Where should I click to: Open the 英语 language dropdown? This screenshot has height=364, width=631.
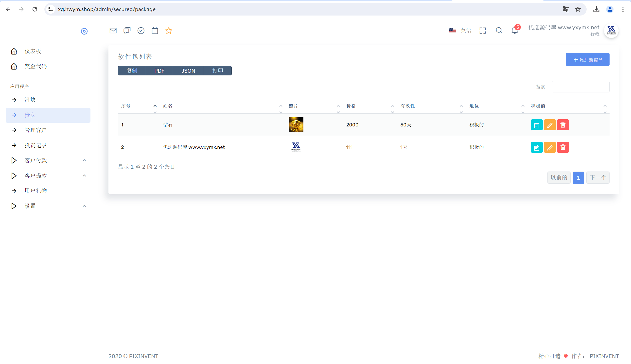click(x=460, y=31)
